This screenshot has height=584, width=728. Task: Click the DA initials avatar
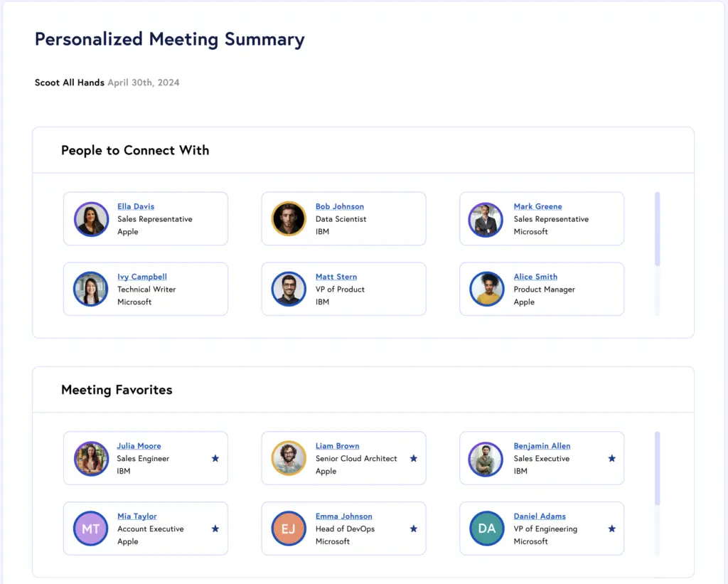point(487,529)
